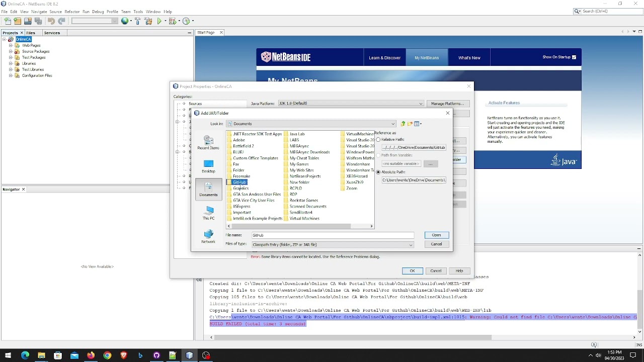The width and height of the screenshot is (644, 362).
Task: Click the Create New Folder icon in file chooser
Action: coord(410,124)
